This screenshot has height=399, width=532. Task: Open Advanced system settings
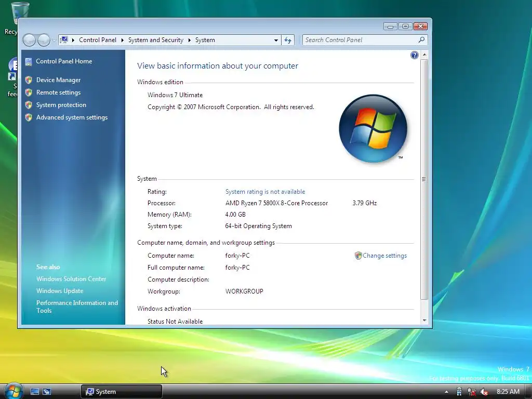coord(72,117)
